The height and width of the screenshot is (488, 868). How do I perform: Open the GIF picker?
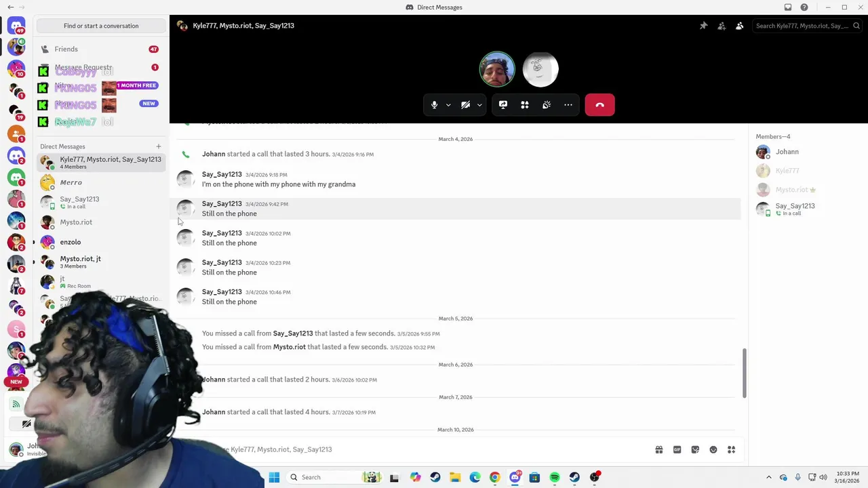click(x=677, y=449)
